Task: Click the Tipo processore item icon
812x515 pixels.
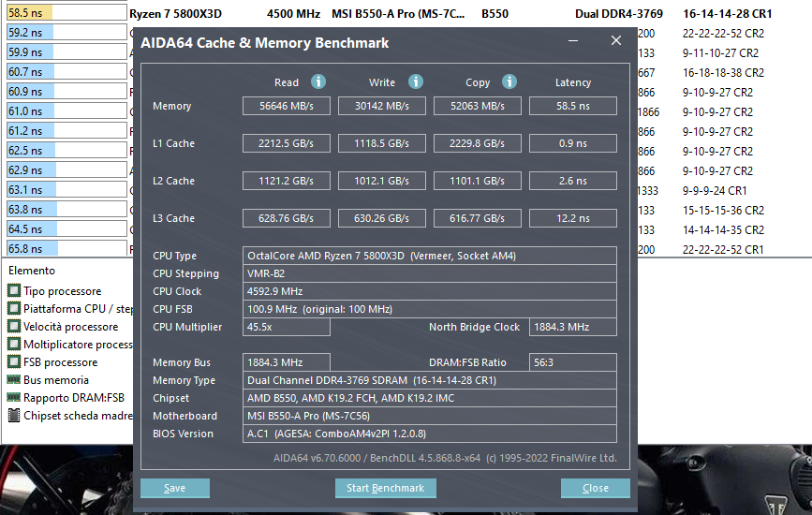Action: (14, 290)
